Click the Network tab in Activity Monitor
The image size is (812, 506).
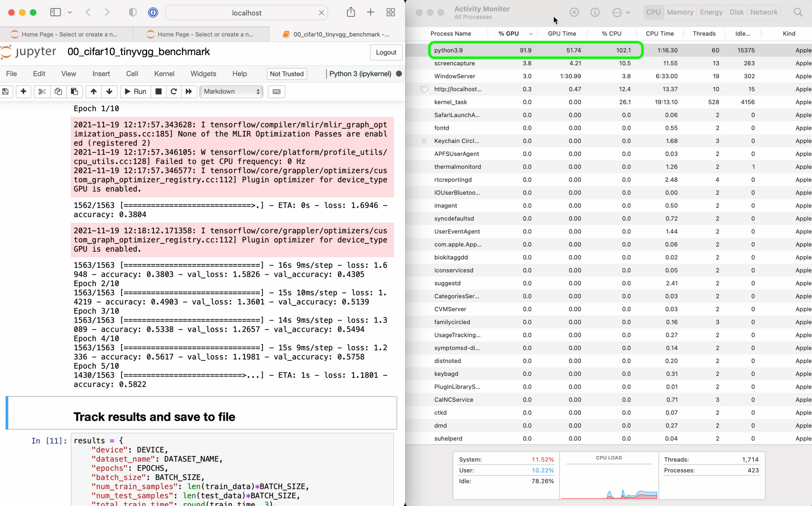click(764, 12)
